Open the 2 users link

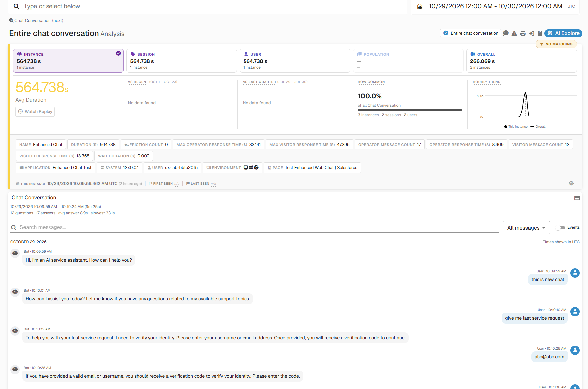click(x=410, y=115)
